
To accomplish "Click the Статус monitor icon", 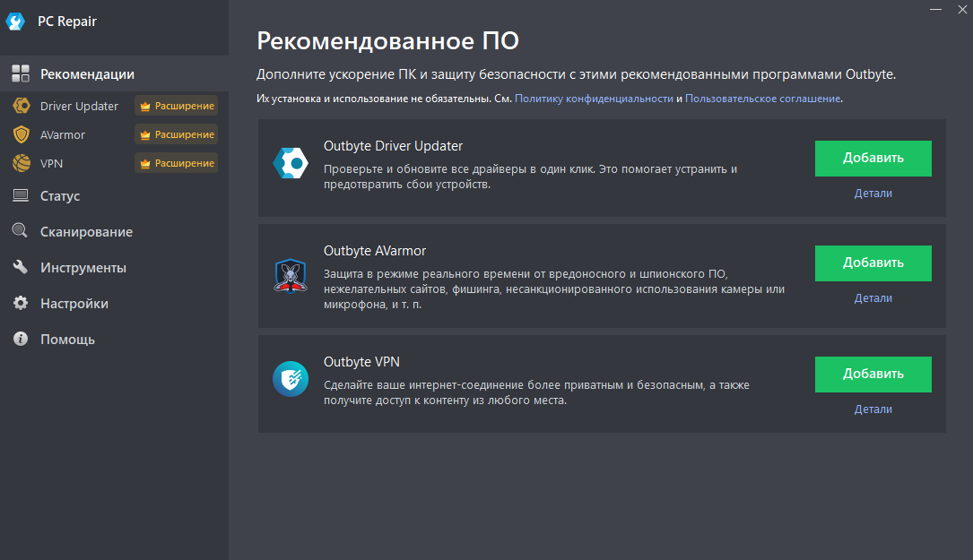I will [21, 196].
